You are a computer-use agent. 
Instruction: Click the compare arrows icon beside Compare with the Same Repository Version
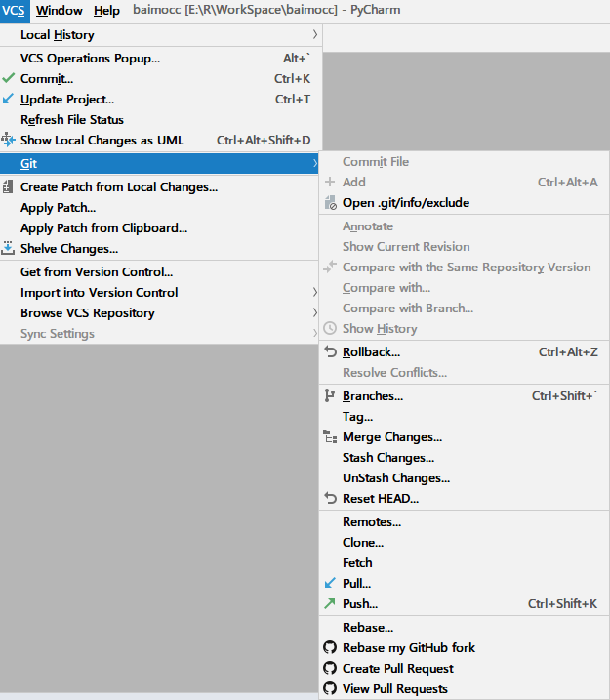330,267
